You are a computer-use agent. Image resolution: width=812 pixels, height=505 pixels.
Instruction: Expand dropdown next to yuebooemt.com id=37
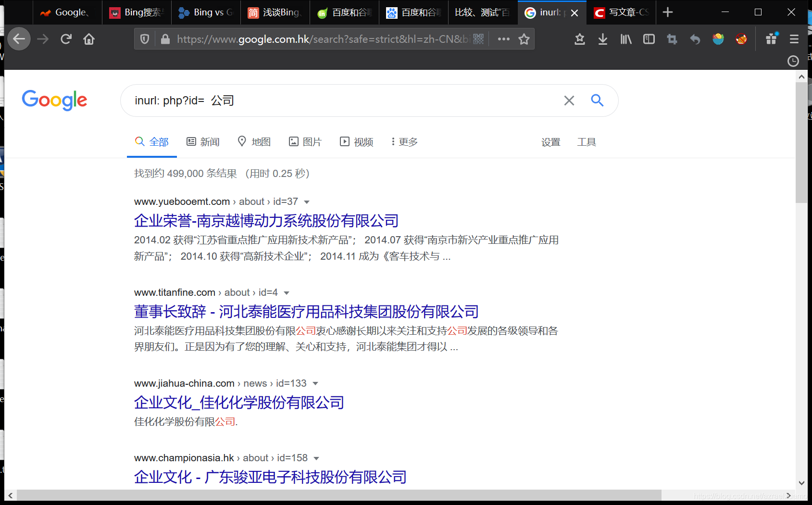[307, 202]
